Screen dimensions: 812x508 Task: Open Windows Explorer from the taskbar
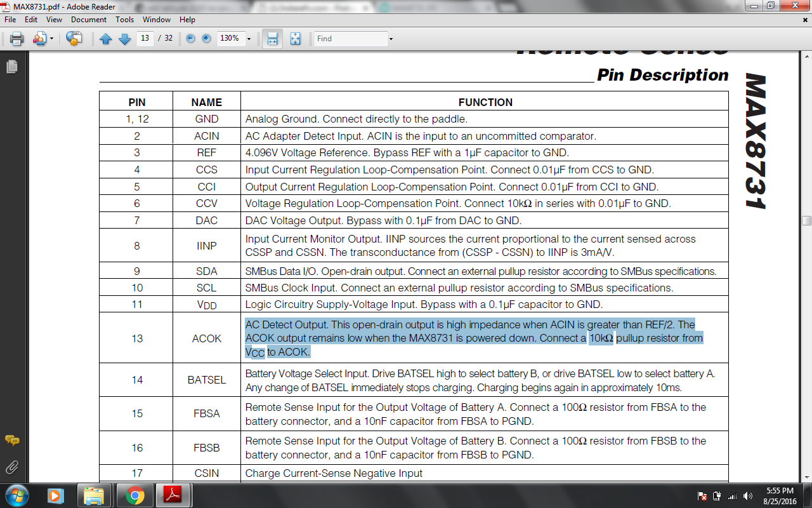(x=94, y=495)
